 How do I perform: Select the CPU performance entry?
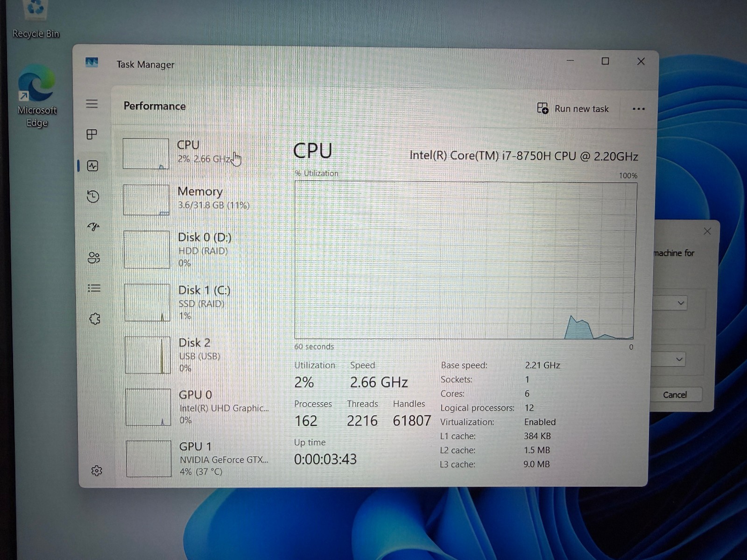196,153
